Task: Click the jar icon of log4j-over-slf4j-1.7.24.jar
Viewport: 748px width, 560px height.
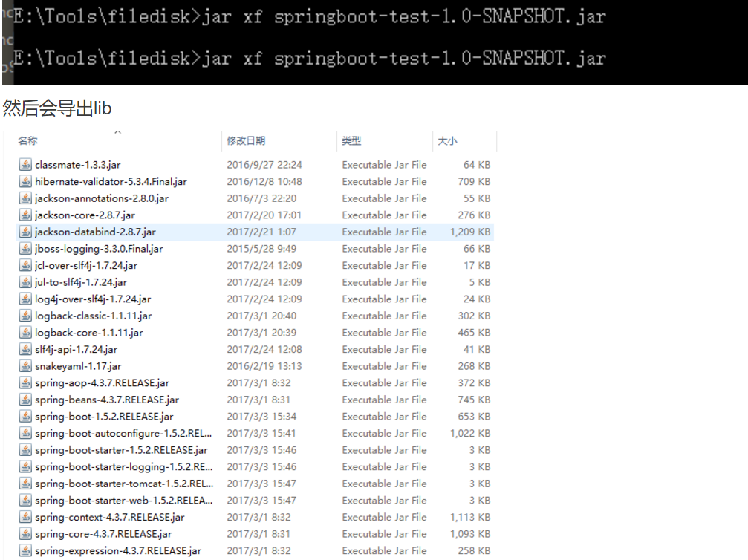Action: (25, 299)
